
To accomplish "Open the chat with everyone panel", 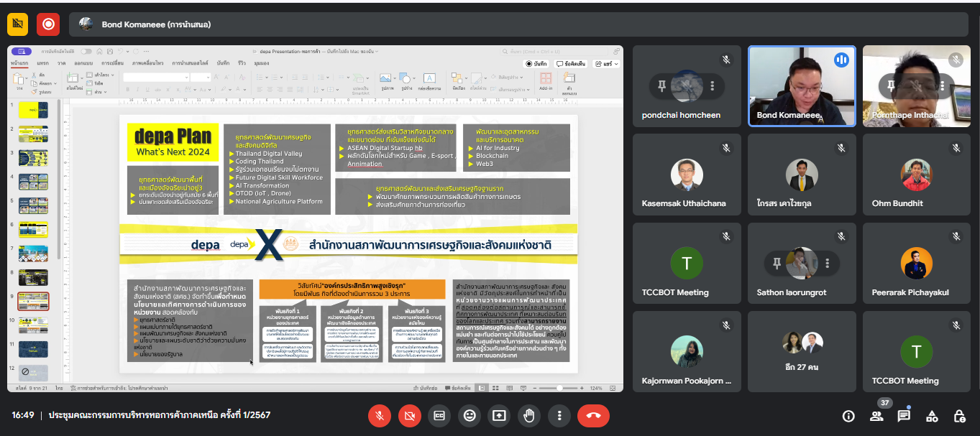I will [904, 416].
